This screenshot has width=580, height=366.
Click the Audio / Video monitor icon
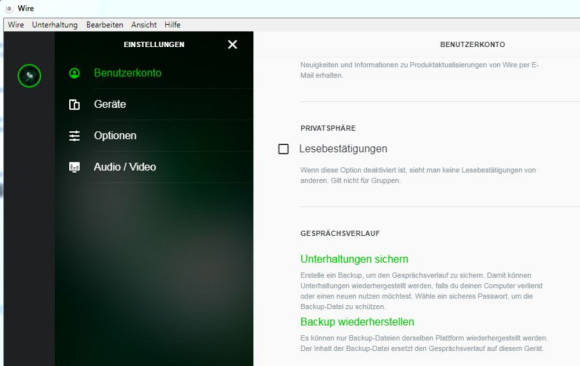(74, 167)
